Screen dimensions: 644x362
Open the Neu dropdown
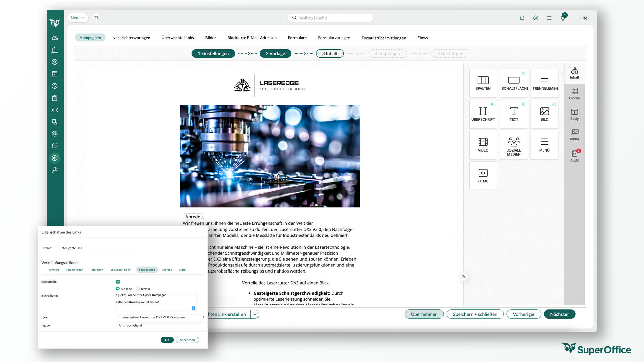77,18
